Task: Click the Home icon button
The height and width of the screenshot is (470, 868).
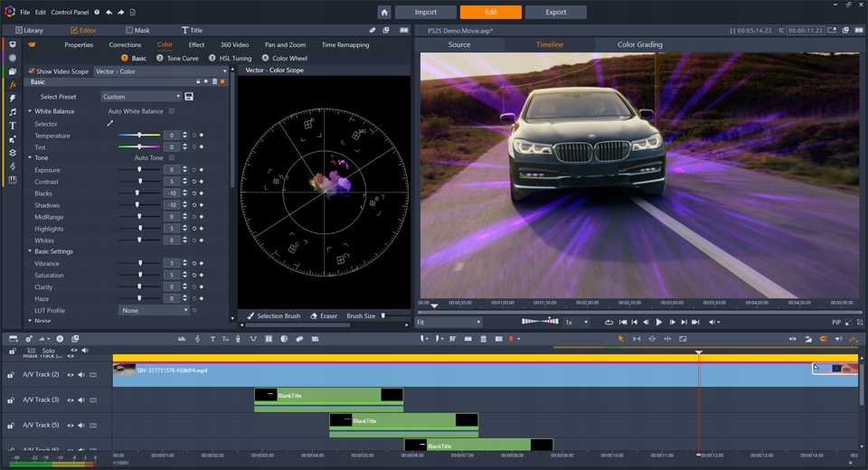Action: [x=384, y=12]
